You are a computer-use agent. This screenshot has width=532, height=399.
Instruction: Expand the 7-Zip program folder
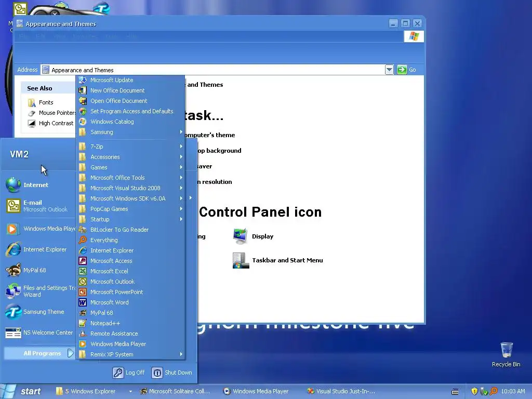(x=130, y=147)
